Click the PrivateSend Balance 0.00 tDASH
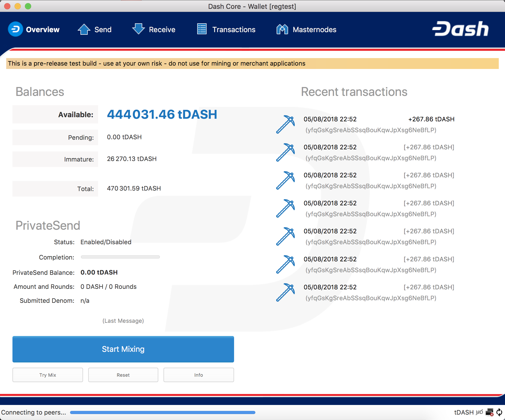This screenshot has height=420, width=505. pyautogui.click(x=99, y=272)
